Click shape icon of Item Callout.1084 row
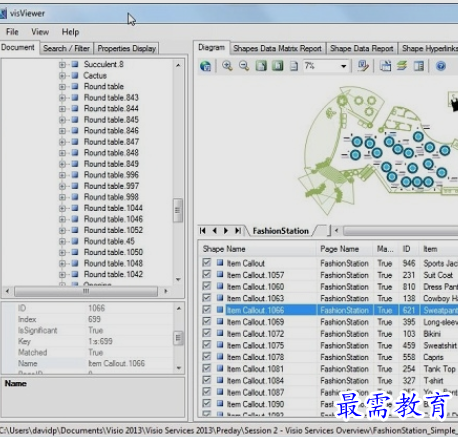 (220, 380)
